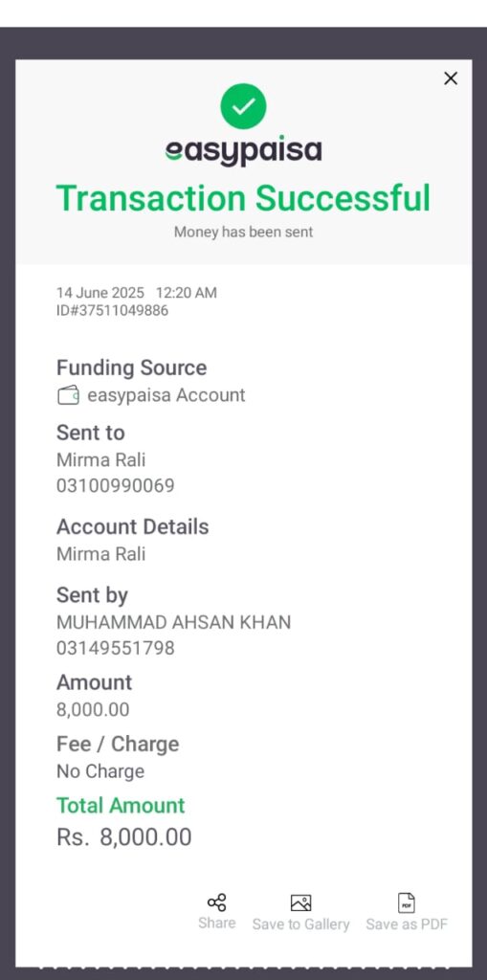
Task: Click the Share label
Action: click(217, 924)
